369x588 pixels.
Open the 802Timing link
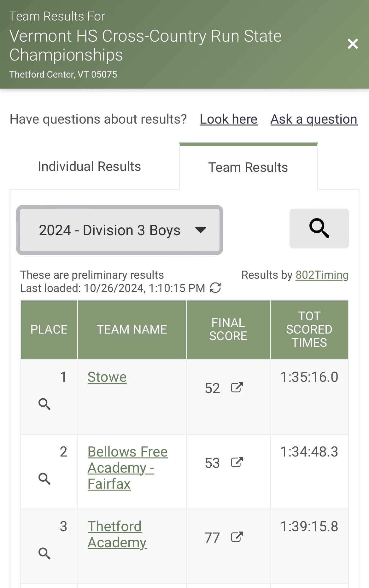tap(322, 275)
